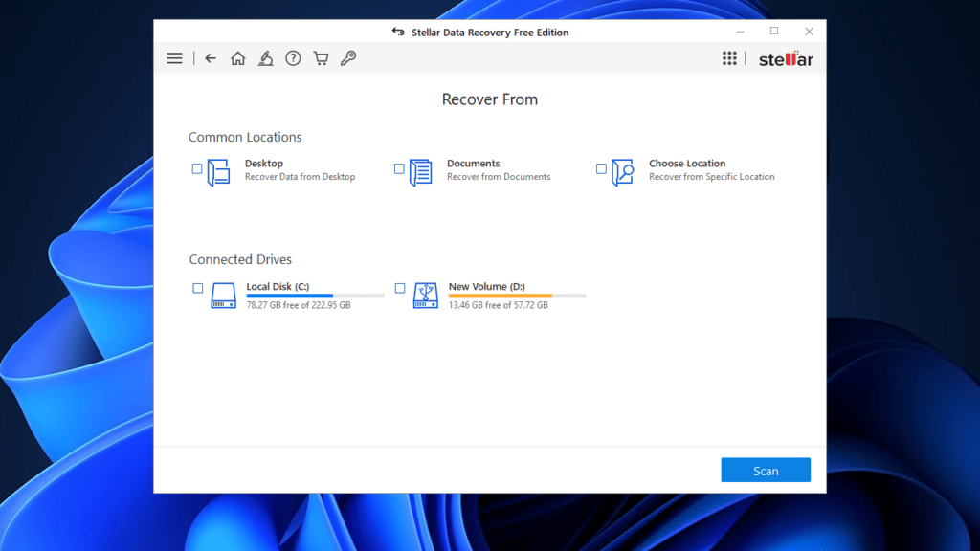Viewport: 980px width, 551px height.
Task: Click the New Volume (D:) label
Action: (487, 287)
